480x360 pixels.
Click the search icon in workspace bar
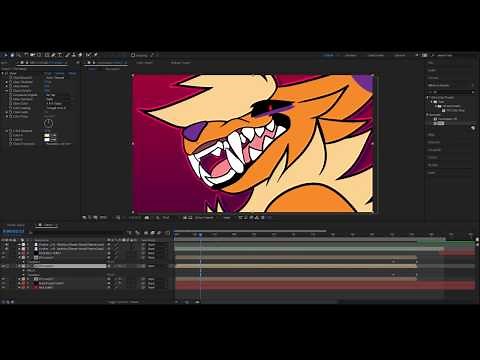[x=433, y=55]
